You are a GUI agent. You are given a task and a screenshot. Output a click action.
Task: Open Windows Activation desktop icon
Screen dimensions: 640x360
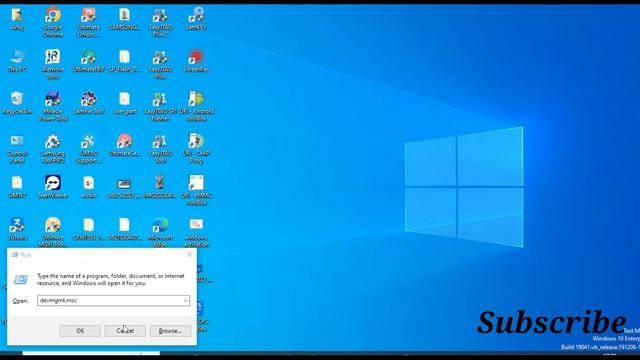coord(196,233)
